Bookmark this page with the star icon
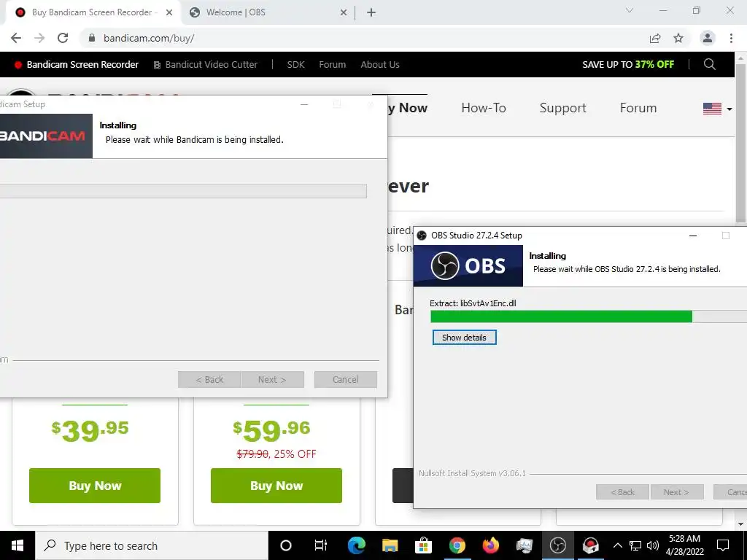Viewport: 747px width, 560px height. click(x=678, y=38)
